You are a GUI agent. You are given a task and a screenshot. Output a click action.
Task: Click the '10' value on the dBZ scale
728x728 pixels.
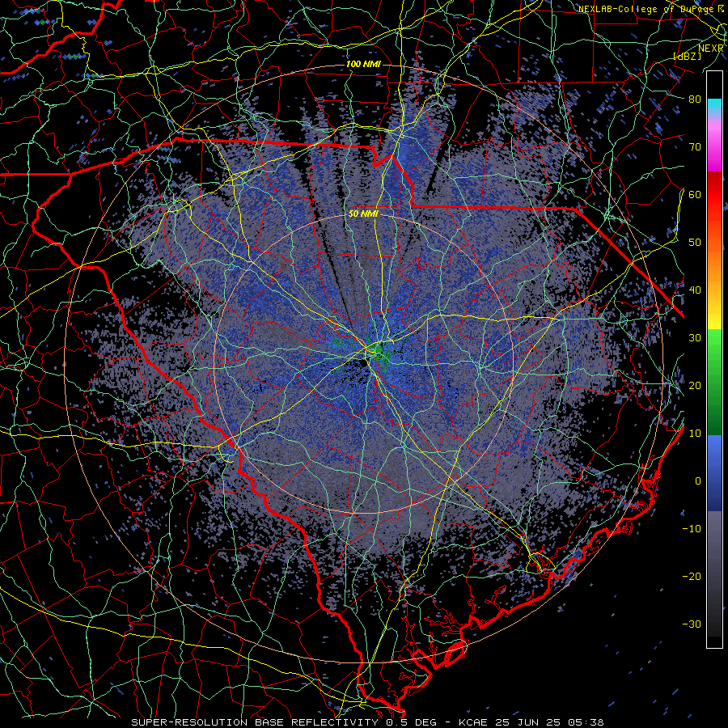point(695,434)
